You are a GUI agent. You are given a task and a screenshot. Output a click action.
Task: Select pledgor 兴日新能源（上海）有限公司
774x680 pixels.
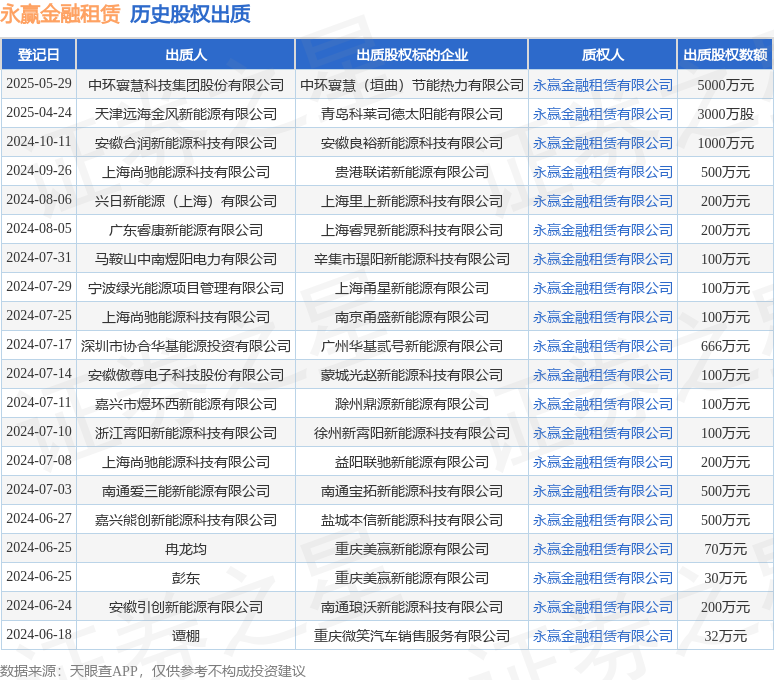(186, 201)
